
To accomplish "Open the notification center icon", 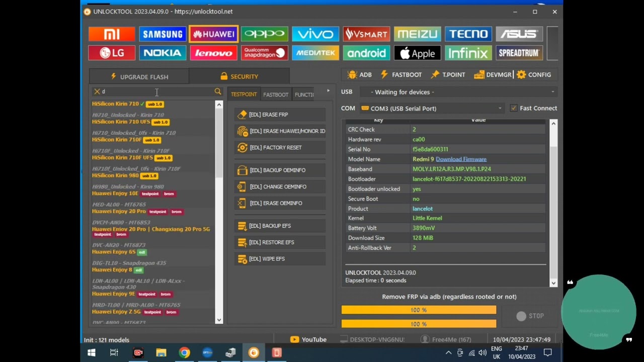I will tap(548, 352).
